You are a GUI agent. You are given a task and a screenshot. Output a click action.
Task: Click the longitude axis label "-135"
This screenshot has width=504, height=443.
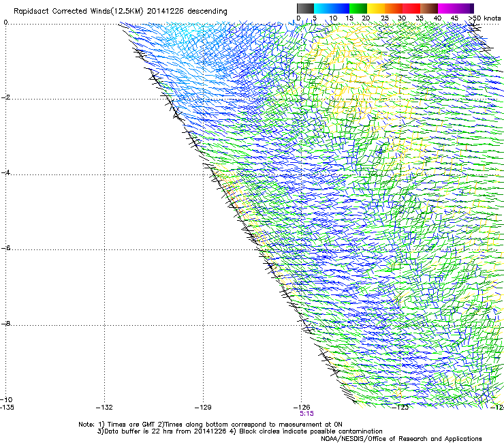[x=7, y=408]
